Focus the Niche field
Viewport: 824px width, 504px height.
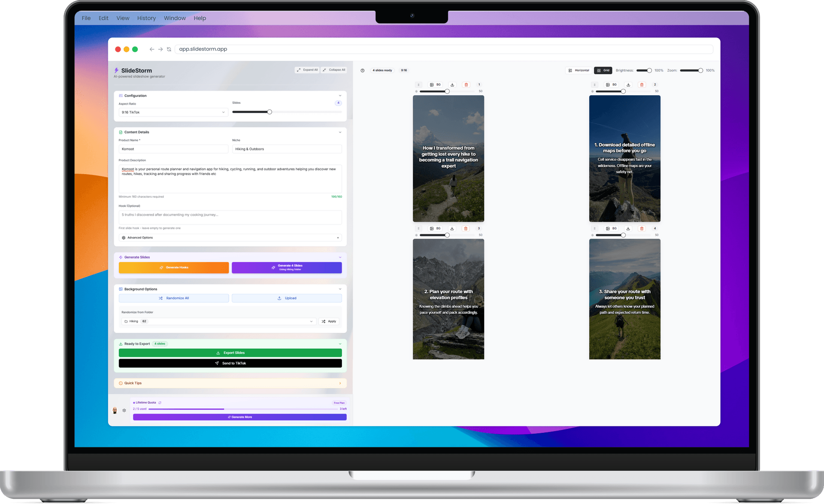(x=287, y=149)
